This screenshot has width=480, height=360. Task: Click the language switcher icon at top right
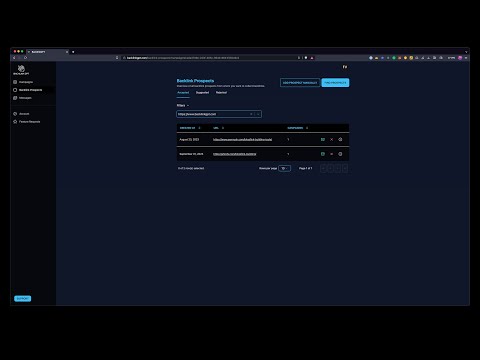pos(345,67)
